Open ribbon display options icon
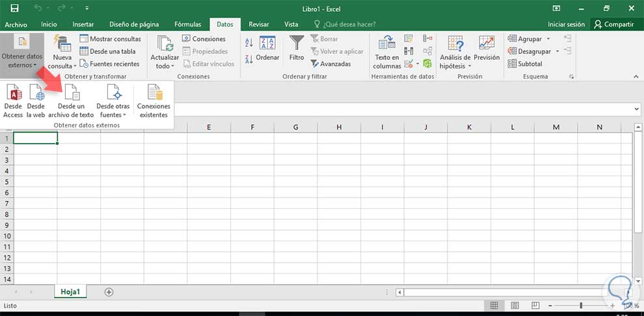This screenshot has width=644, height=316. pos(557,8)
